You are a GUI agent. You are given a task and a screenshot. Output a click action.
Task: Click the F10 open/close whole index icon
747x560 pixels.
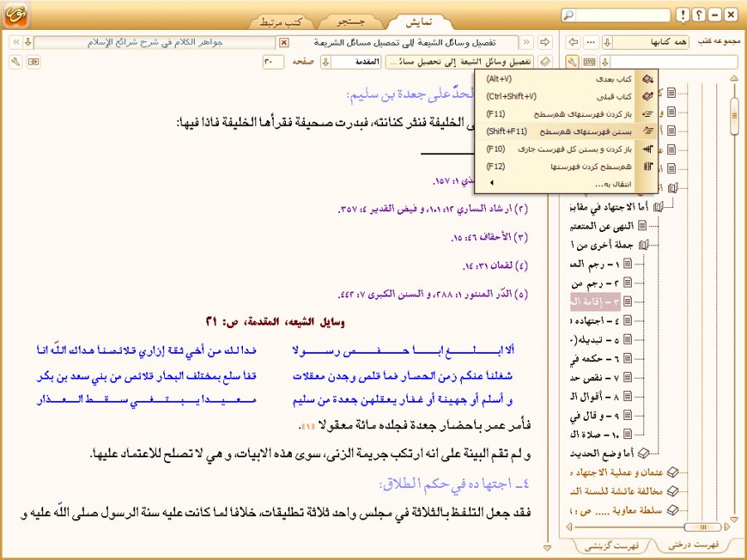tap(648, 149)
